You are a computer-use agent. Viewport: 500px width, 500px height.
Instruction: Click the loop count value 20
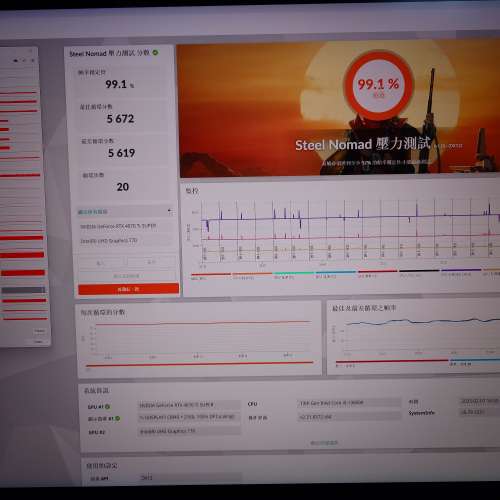(x=123, y=187)
